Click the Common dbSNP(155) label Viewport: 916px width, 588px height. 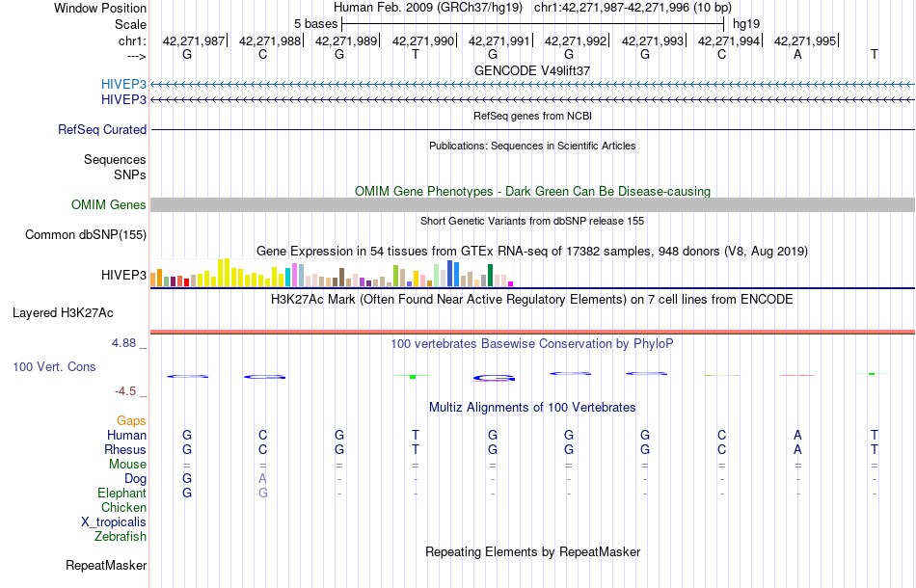click(85, 235)
